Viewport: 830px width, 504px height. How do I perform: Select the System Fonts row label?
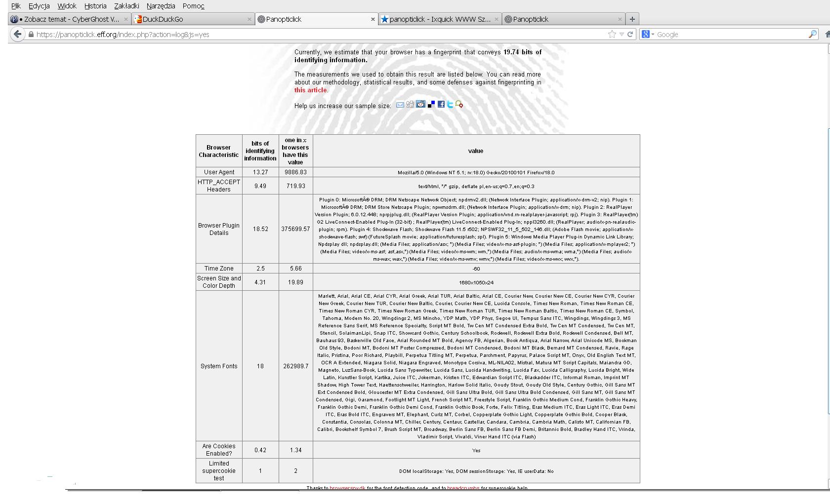219,366
